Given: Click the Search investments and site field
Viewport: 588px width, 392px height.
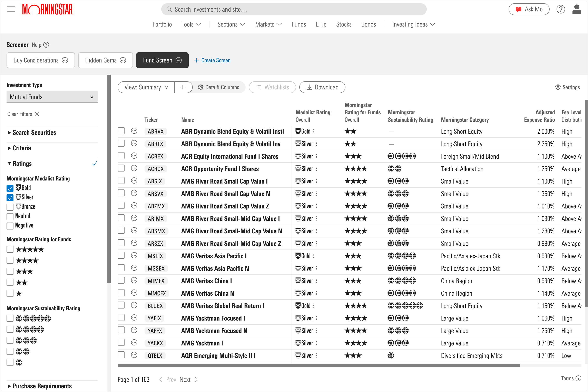Looking at the screenshot, I should point(294,9).
